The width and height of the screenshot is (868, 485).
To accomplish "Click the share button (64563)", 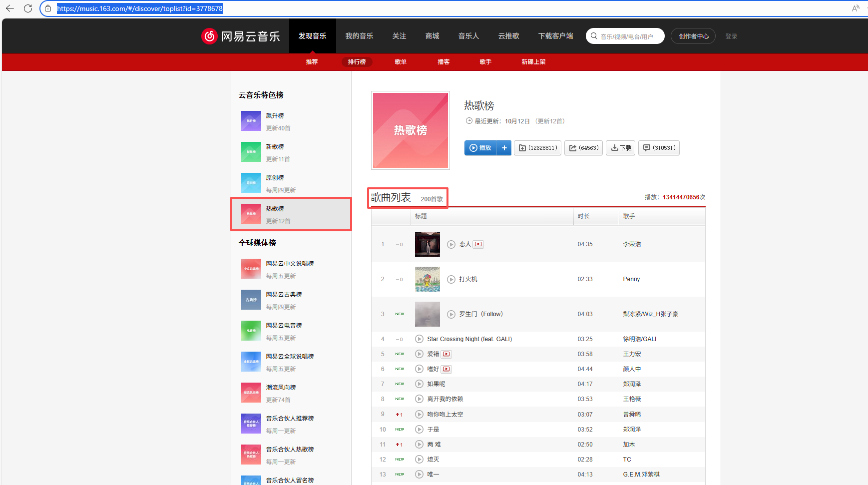I will tap(584, 148).
